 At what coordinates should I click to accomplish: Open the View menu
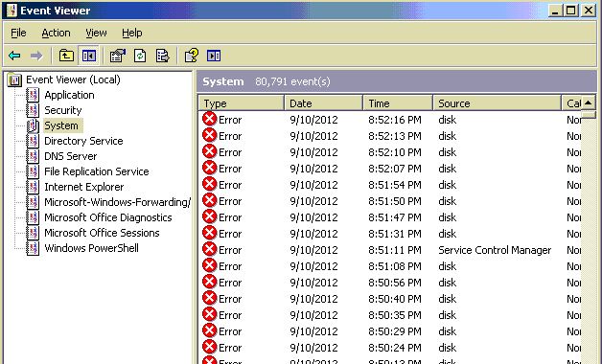pos(96,33)
